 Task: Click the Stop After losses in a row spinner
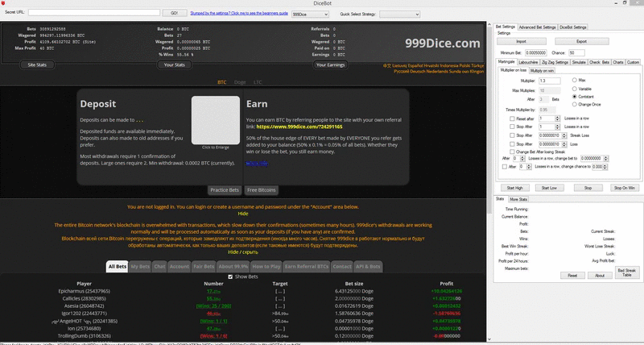pos(557,127)
